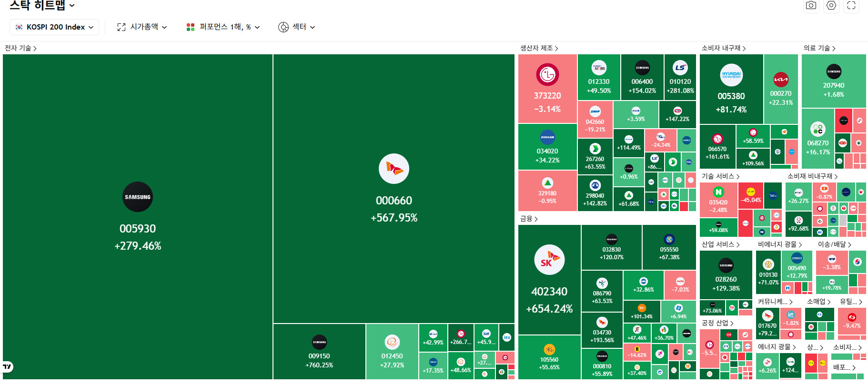
Task: Click the tile showing +114.49%
Action: pyautogui.click(x=629, y=143)
